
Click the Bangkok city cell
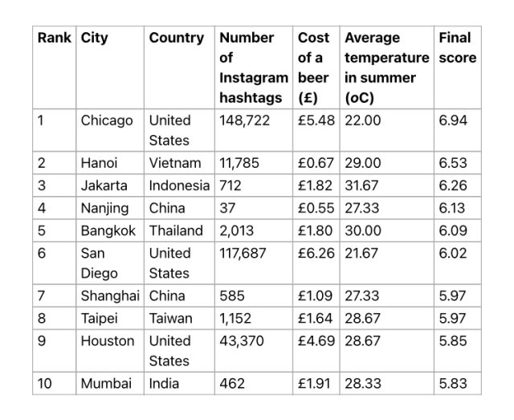108,230
